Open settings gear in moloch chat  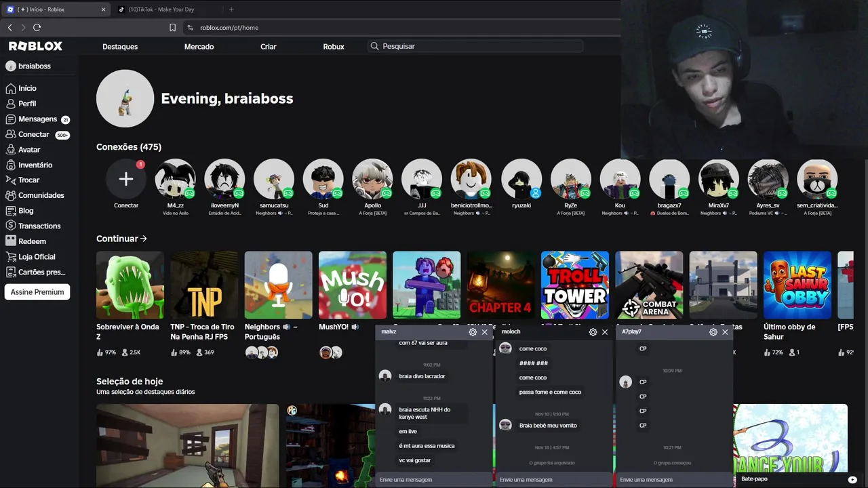pyautogui.click(x=593, y=332)
